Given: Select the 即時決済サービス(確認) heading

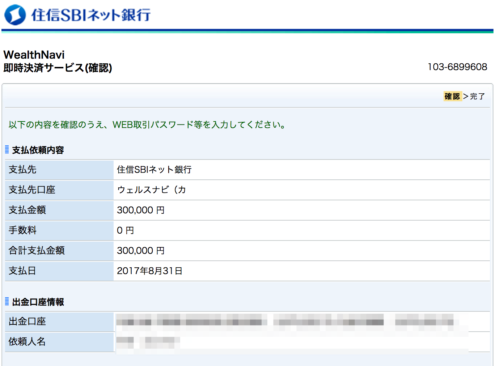Looking at the screenshot, I should coord(58,68).
